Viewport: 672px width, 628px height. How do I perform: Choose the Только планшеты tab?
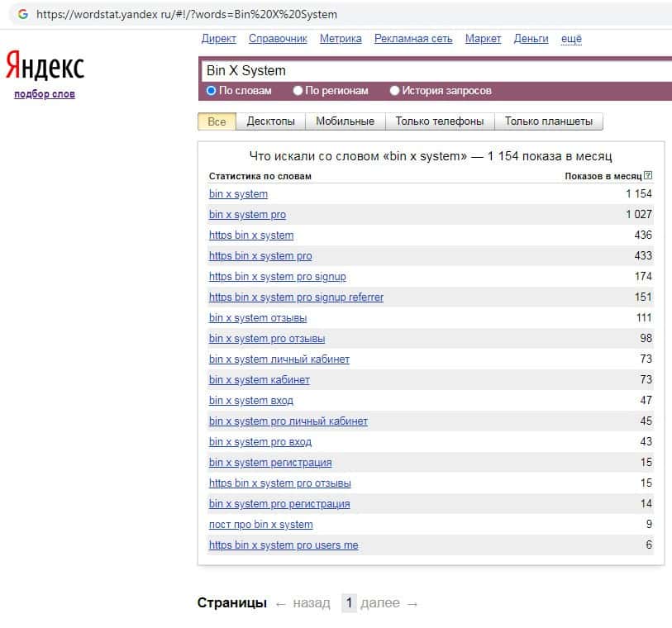(548, 121)
